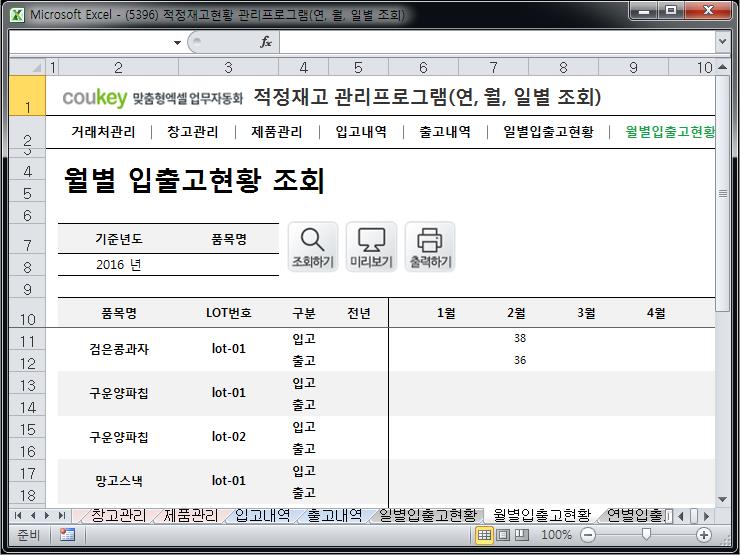Open green 월별입출고현황 navigation menu
Image resolution: width=740 pixels, height=555 pixels.
[670, 132]
